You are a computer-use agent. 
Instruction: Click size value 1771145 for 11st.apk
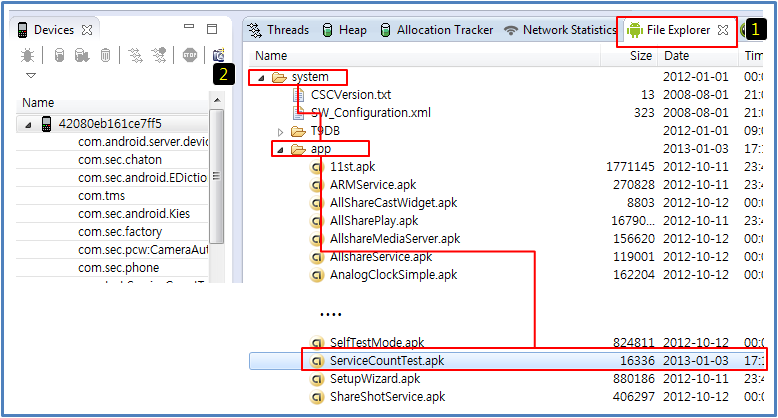coord(630,167)
